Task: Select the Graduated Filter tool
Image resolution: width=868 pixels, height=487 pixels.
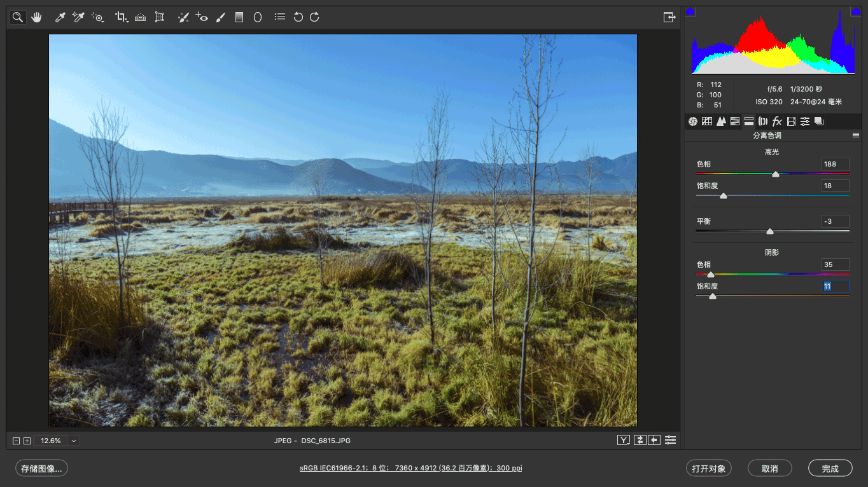Action: (239, 18)
